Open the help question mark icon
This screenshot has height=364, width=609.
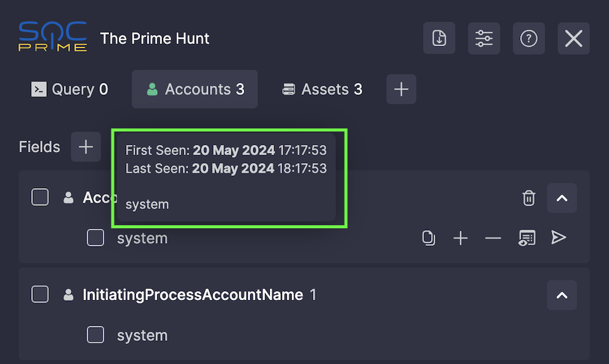click(529, 38)
